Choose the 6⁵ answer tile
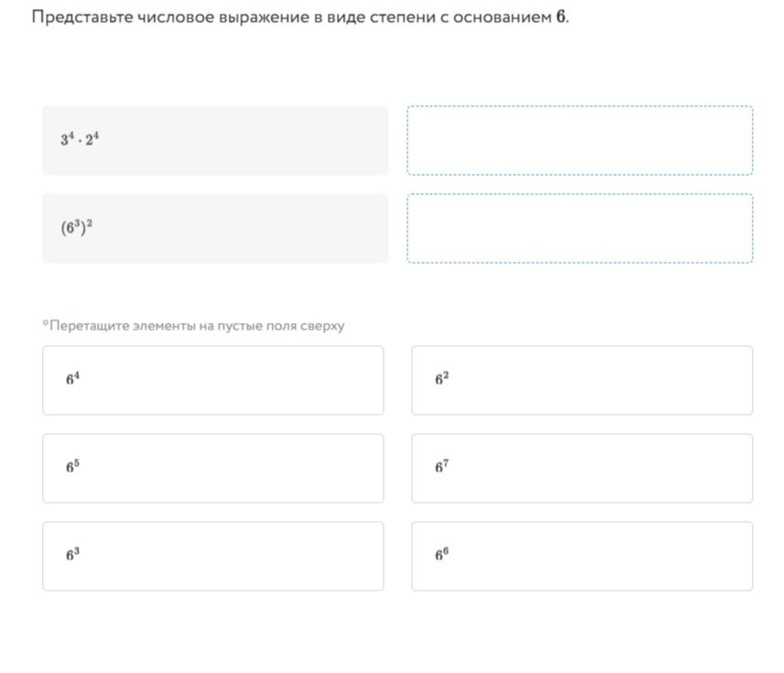Screen dimensions: 784x673 213,468
